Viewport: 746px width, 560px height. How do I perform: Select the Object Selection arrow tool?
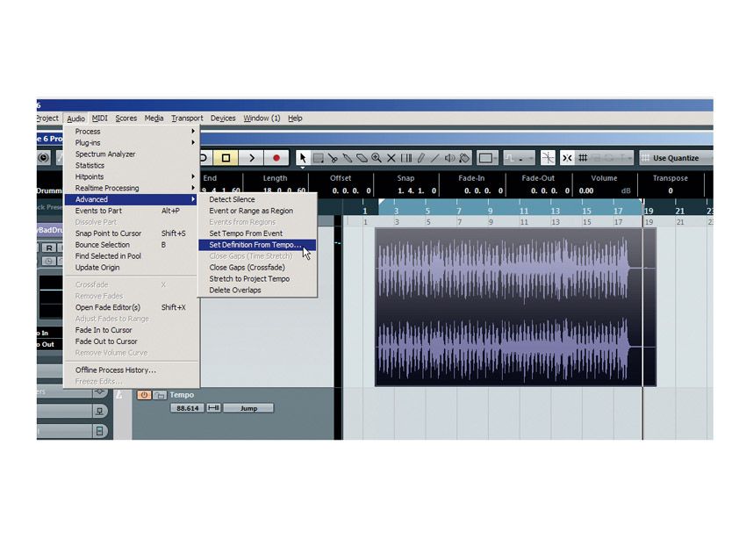(303, 158)
